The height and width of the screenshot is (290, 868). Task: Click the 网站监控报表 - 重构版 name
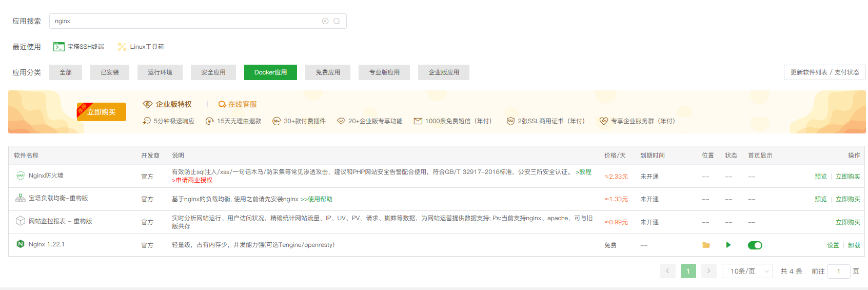pyautogui.click(x=61, y=221)
